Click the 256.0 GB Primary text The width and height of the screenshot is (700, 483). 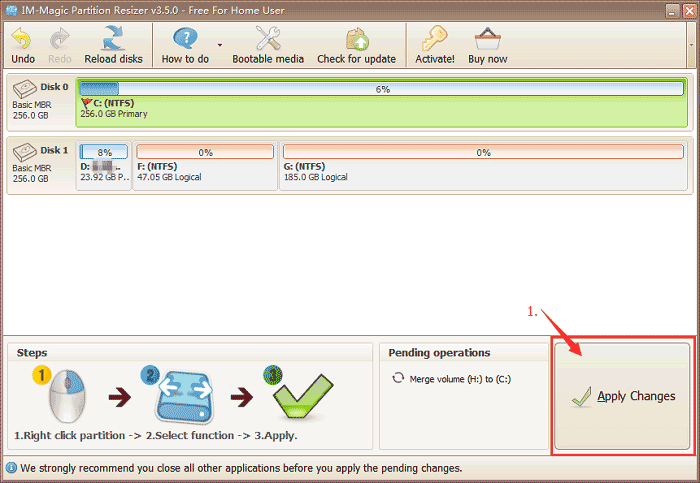point(114,114)
